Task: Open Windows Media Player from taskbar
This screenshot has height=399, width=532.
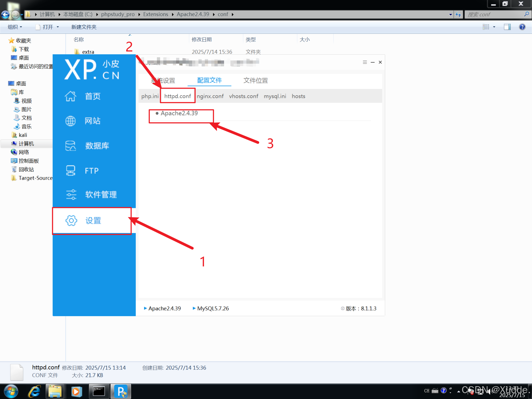Action: pos(76,392)
